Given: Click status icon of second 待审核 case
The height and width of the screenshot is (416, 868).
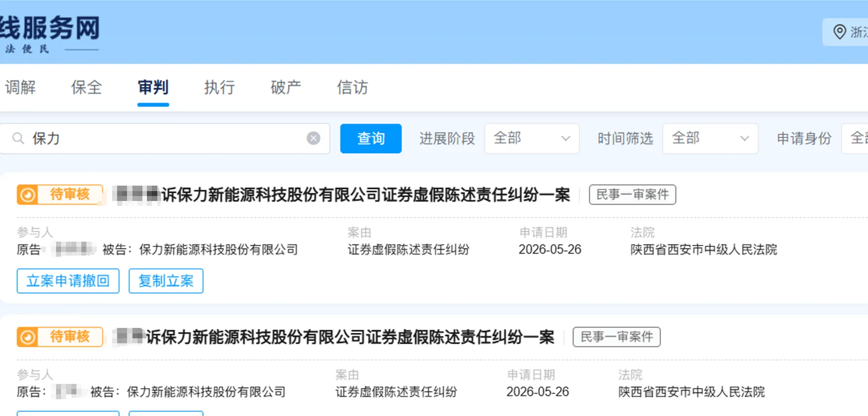Looking at the screenshot, I should [28, 337].
